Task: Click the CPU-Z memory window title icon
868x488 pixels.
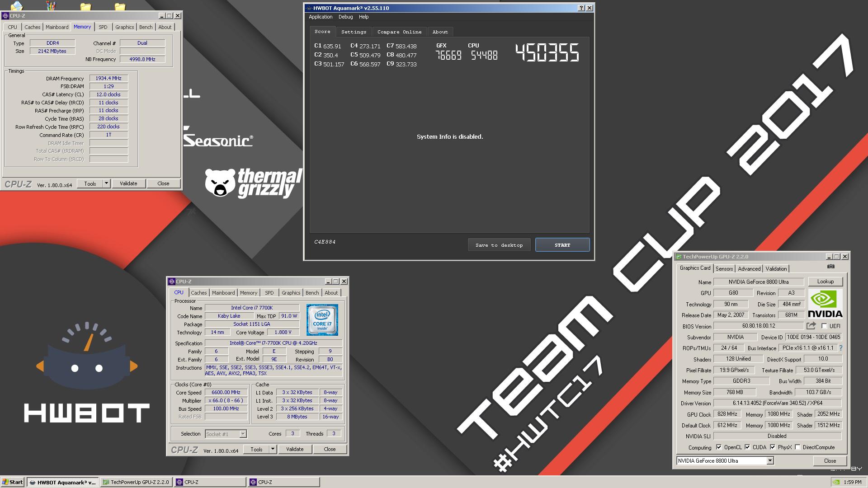Action: coord(5,16)
